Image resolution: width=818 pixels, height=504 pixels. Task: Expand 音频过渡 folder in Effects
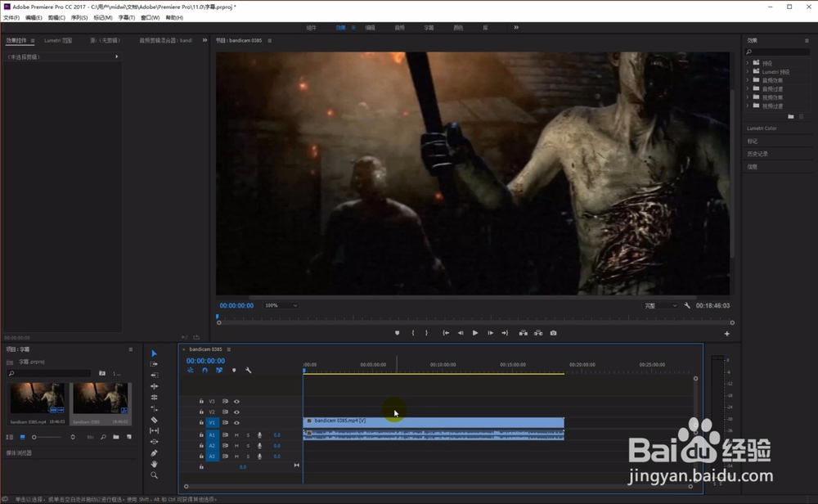(748, 89)
